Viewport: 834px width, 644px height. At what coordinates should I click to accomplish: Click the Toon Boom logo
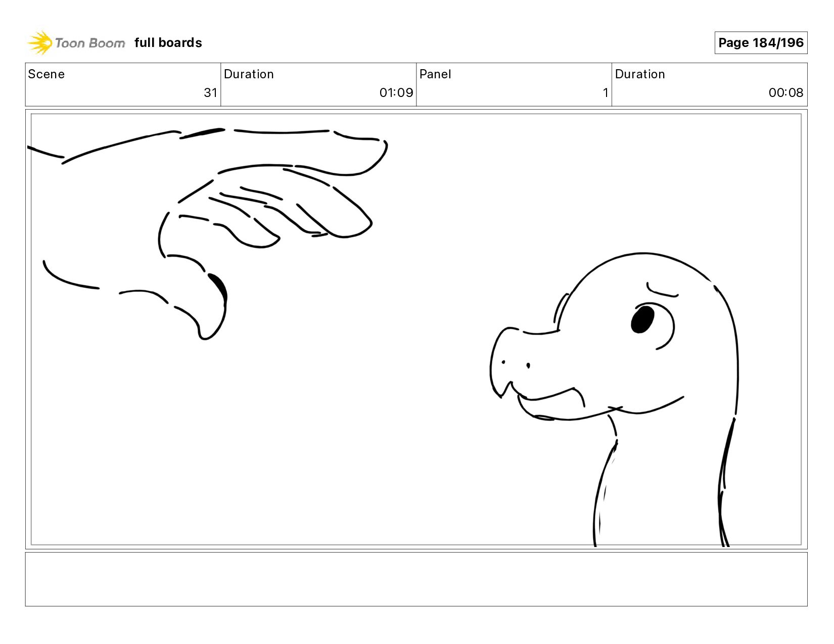tap(76, 43)
